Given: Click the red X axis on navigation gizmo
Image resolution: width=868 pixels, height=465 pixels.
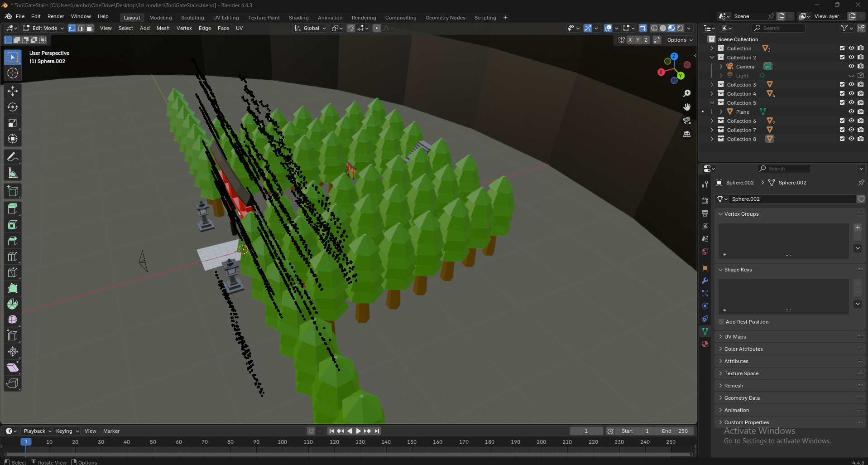Looking at the screenshot, I should [x=662, y=72].
